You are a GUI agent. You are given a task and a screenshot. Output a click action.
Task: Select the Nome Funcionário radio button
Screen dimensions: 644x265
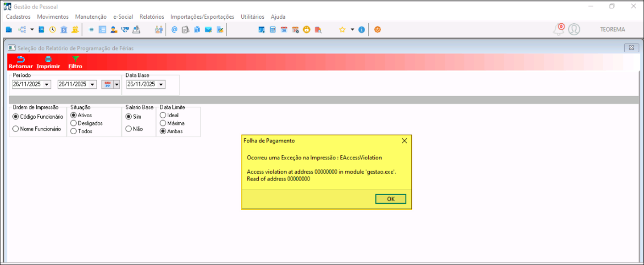pos(16,129)
